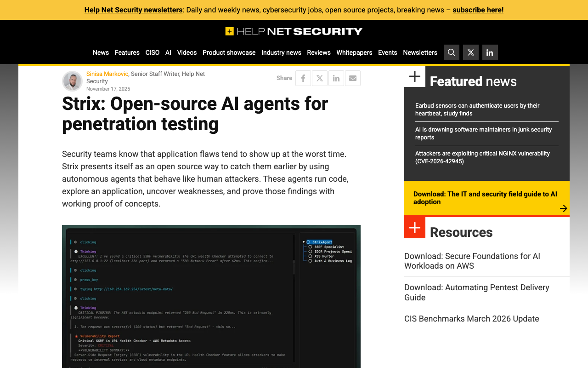Screen dimensions: 588x368
Task: Click the red plus icon beside Resources
Action: point(415,228)
